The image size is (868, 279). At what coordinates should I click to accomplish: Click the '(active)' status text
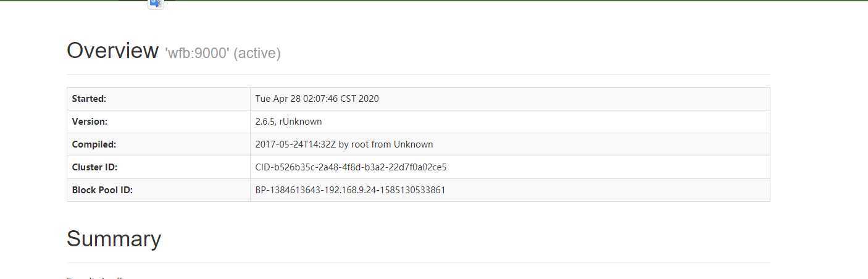point(257,54)
